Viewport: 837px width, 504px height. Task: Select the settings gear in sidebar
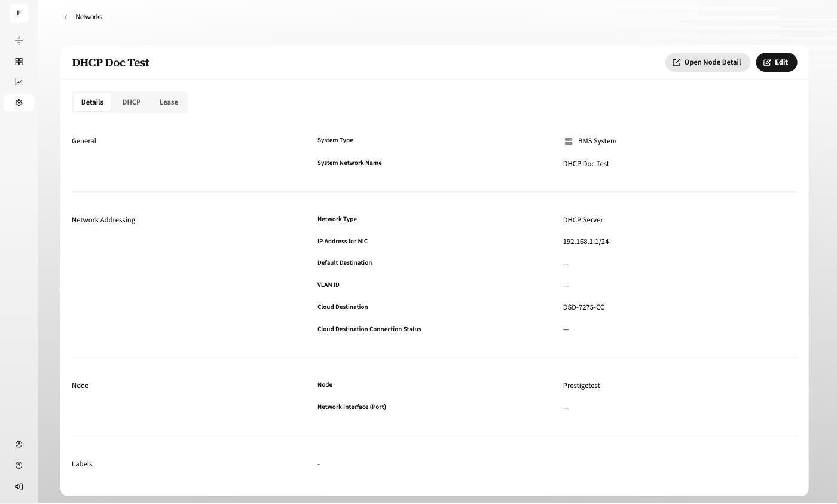(19, 103)
